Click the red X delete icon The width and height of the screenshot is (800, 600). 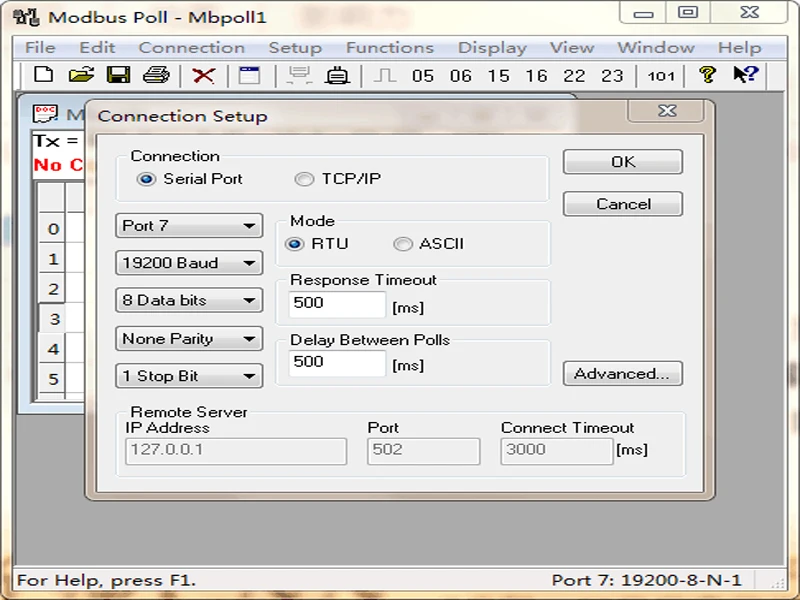pos(203,76)
